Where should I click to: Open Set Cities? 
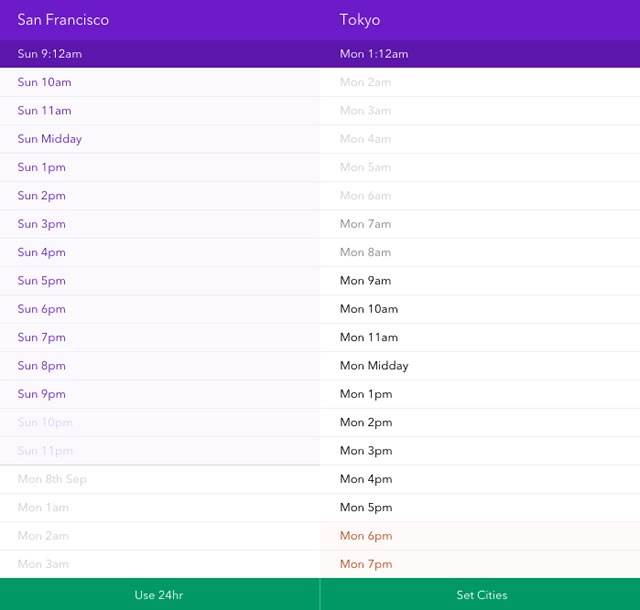click(480, 594)
